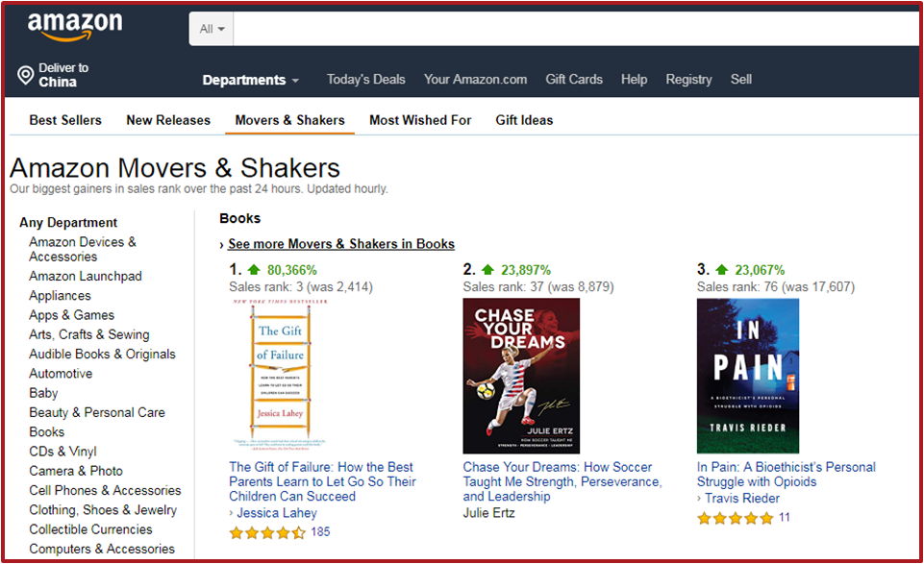The image size is (924, 564).
Task: Open Today's Deals link
Action: click(x=365, y=80)
